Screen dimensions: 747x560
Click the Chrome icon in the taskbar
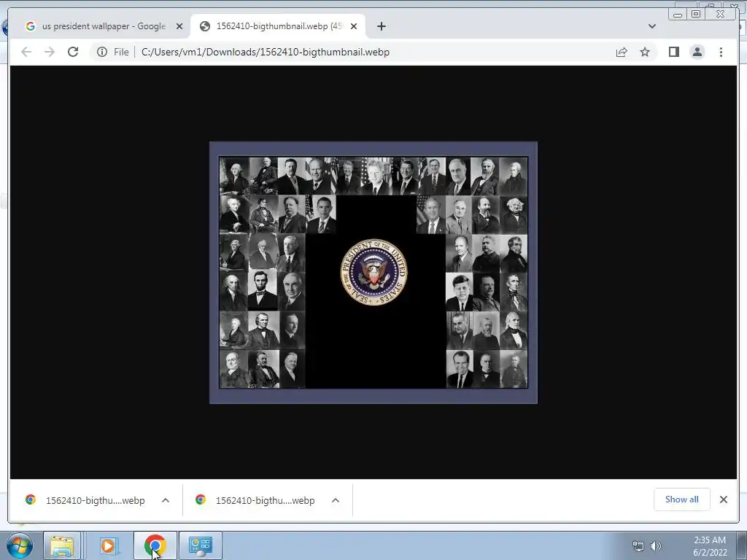(155, 545)
